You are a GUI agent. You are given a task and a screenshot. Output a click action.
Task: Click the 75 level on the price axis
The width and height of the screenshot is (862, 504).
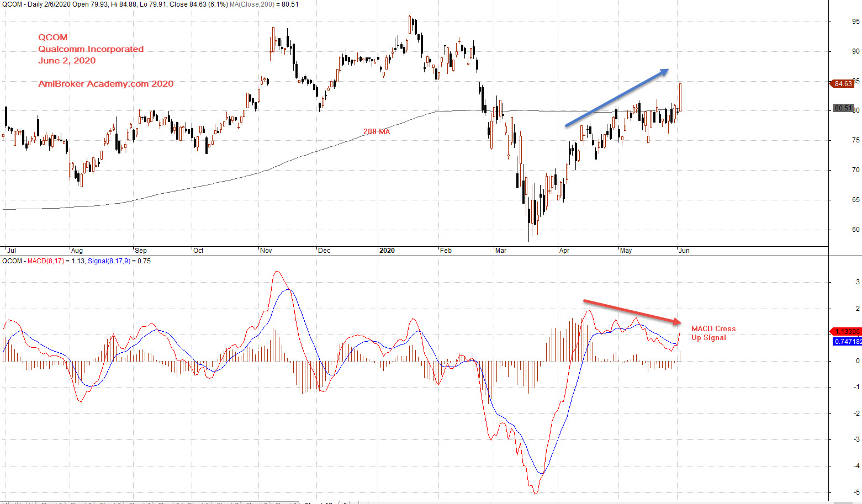point(855,140)
